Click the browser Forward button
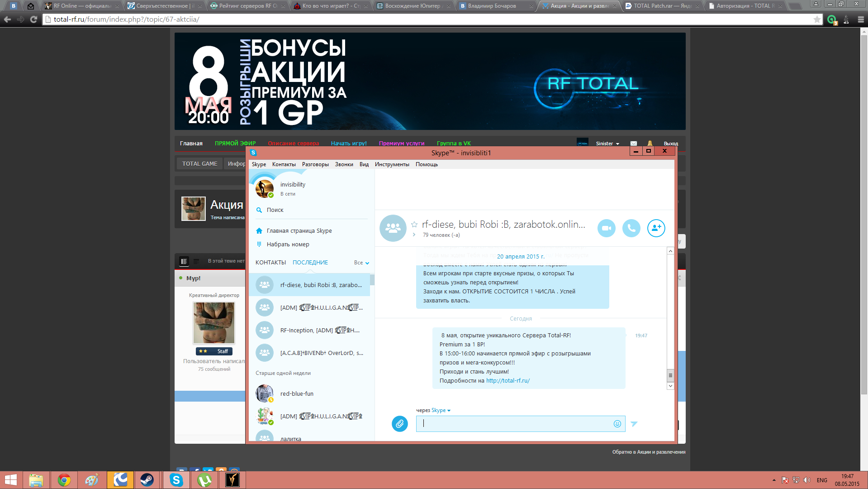868x489 pixels. coord(20,19)
